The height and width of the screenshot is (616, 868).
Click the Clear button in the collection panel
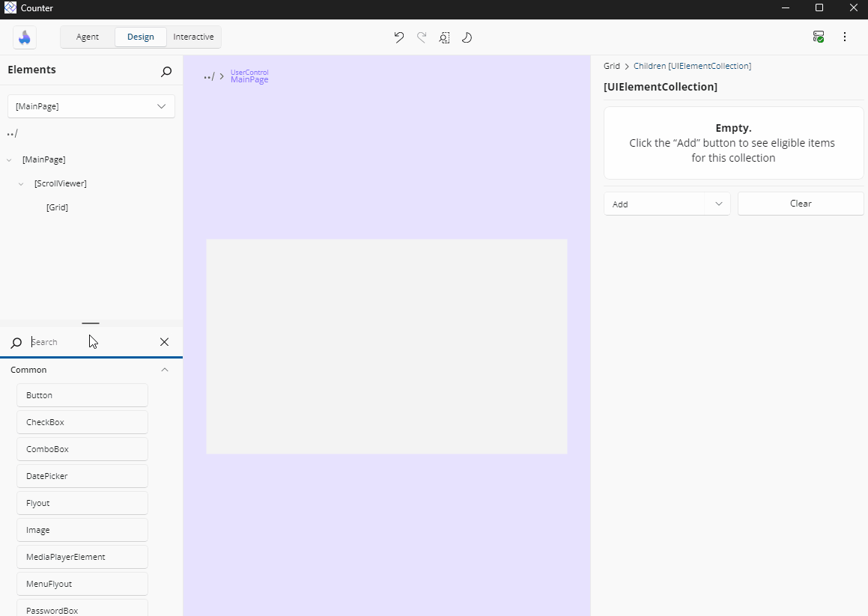coord(800,203)
